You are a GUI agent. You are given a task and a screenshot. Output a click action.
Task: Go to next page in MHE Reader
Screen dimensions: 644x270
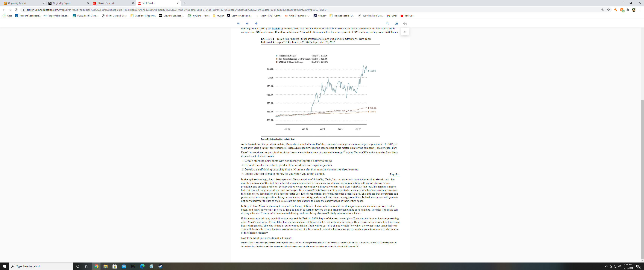(256, 23)
